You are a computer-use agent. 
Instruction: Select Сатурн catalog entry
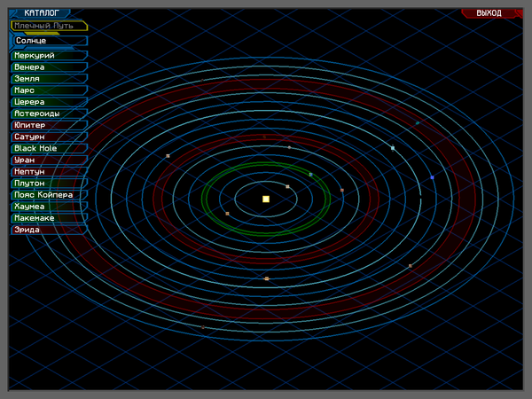49,137
